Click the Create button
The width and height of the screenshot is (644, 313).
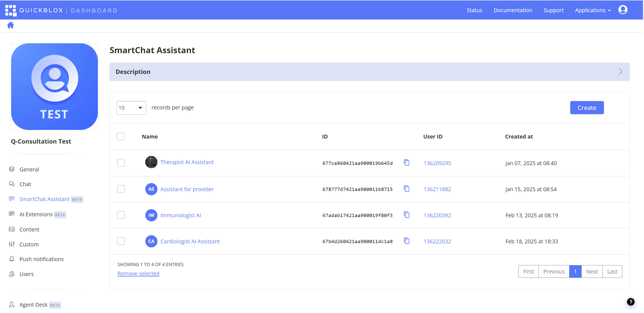coord(587,108)
